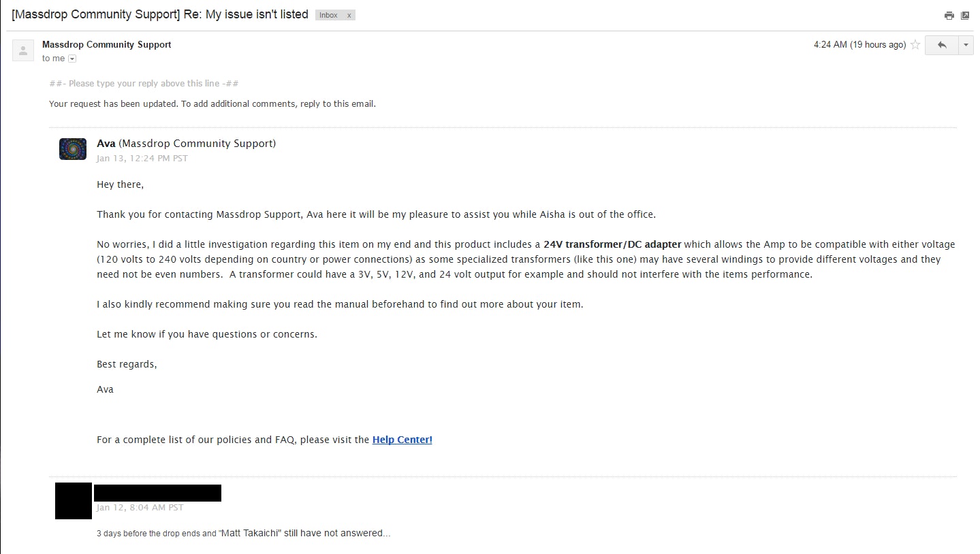Click Ava's colorful spiral avatar
The height and width of the screenshot is (554, 980).
[x=73, y=149]
